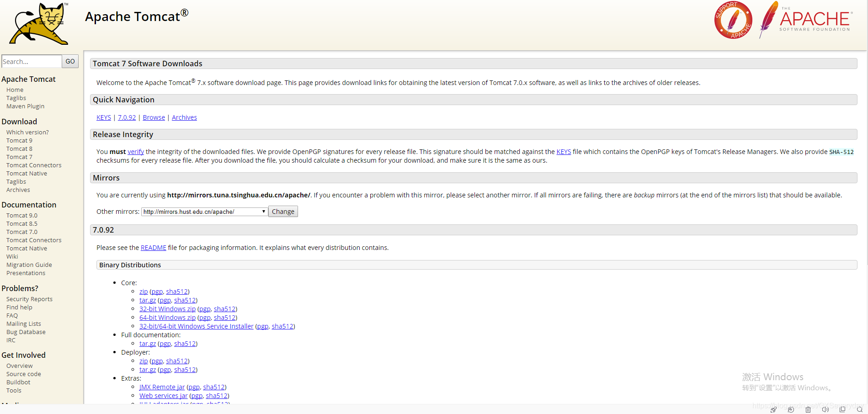Download the Deployer tar.gz
This screenshot has height=414, width=868.
(148, 370)
